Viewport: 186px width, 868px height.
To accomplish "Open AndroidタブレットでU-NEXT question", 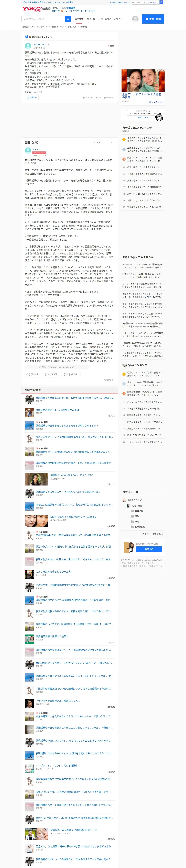I will point(143,266).
